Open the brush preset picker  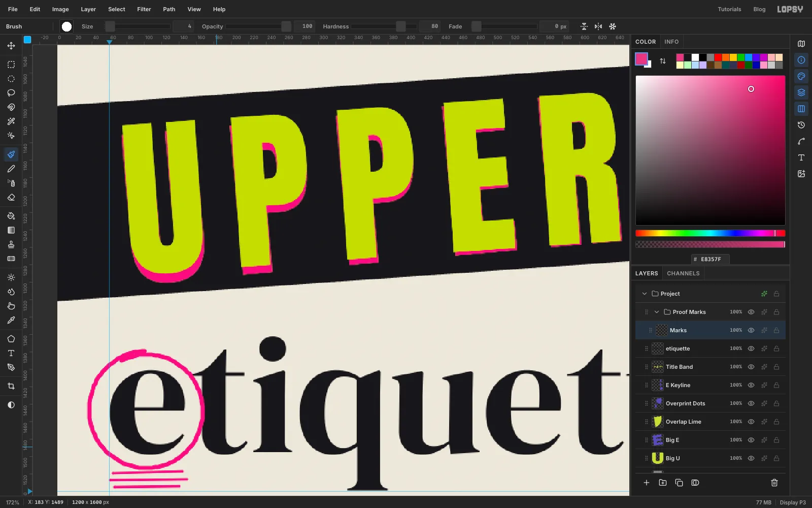point(66,26)
